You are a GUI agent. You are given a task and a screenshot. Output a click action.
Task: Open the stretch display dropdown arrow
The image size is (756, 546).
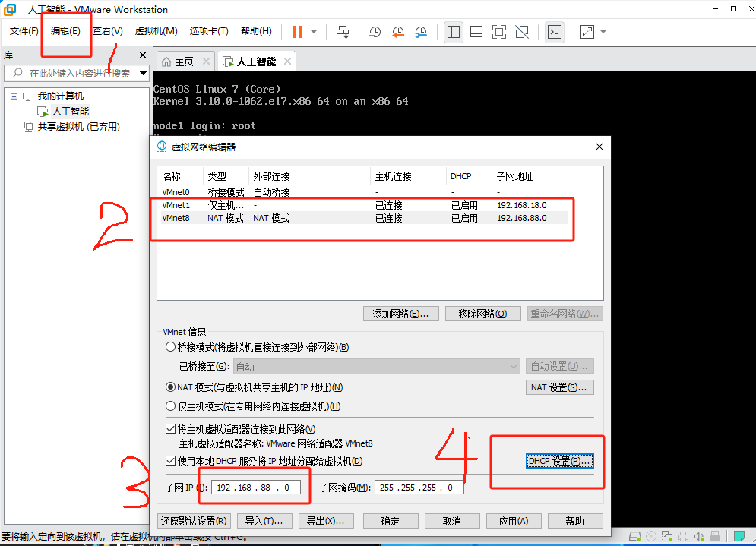pyautogui.click(x=603, y=32)
